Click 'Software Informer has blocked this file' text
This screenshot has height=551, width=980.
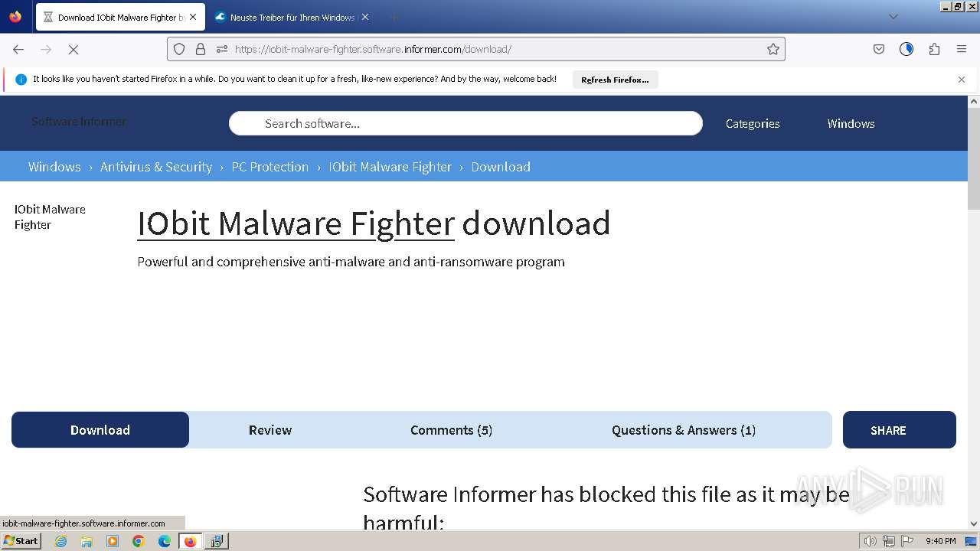[606, 508]
